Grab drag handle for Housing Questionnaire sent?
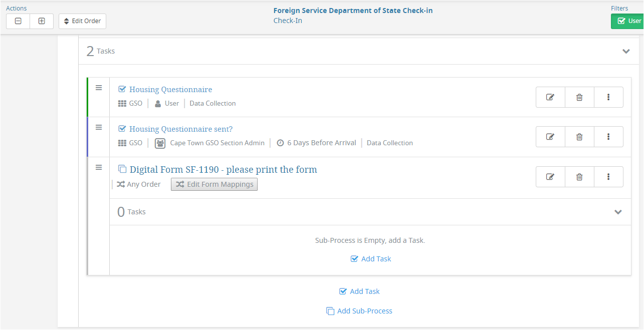Image resolution: width=644 pixels, height=330 pixels. tap(99, 127)
